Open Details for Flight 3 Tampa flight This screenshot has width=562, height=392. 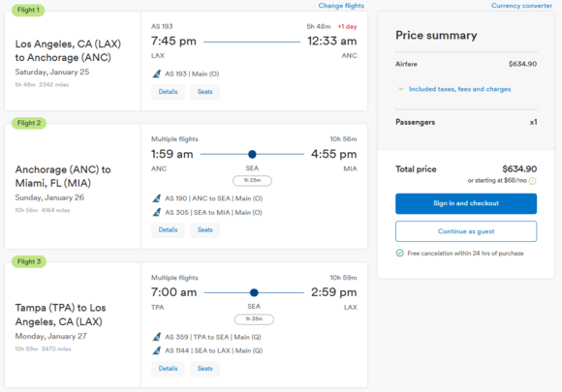click(x=168, y=369)
